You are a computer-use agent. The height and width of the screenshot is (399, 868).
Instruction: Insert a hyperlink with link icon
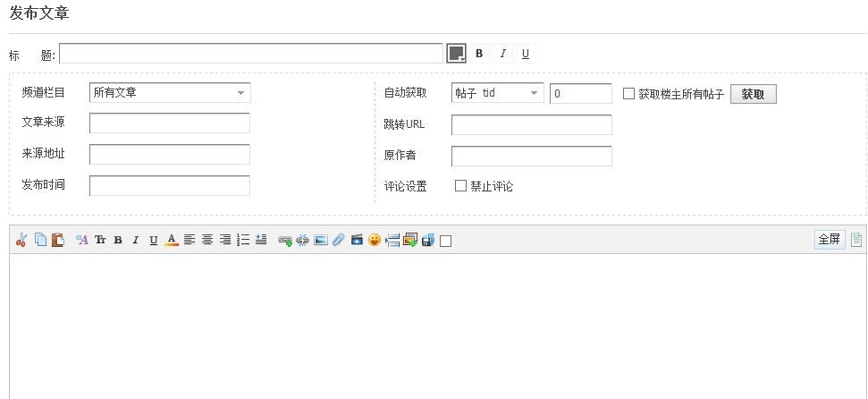(285, 241)
